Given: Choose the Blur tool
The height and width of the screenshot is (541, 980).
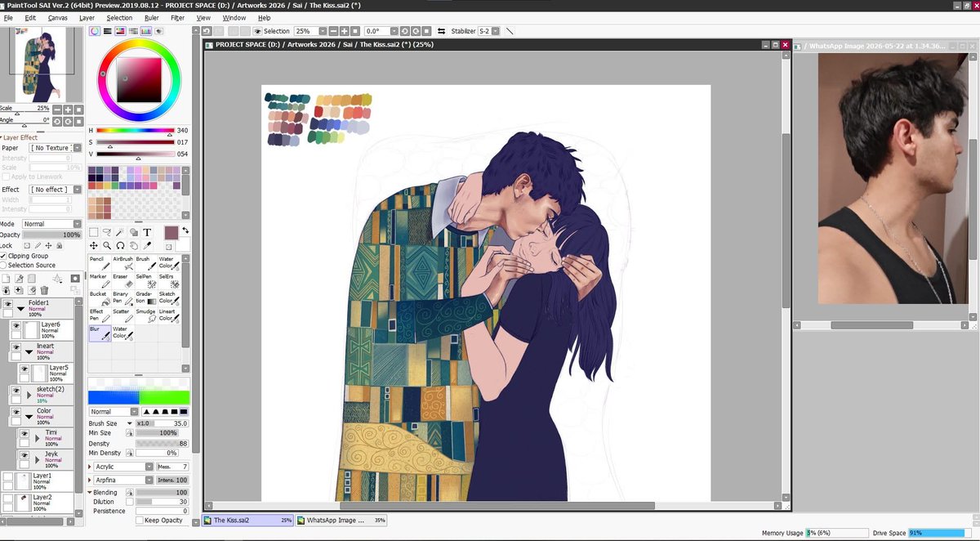Looking at the screenshot, I should click(100, 333).
